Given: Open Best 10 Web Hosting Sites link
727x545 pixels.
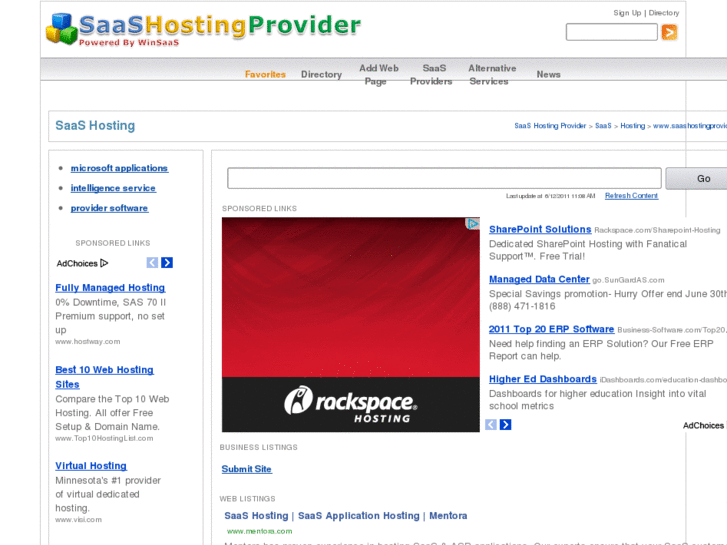Looking at the screenshot, I should [104, 377].
